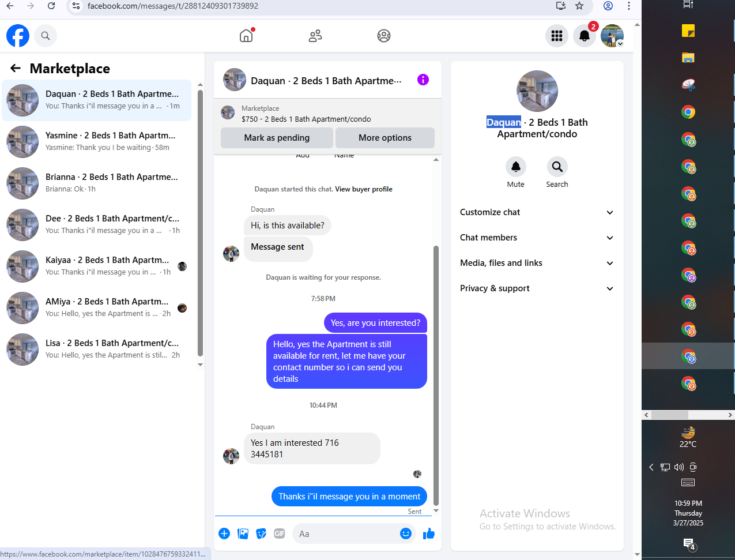This screenshot has height=560, width=735.
Task: Open the Facebook search magnifier
Action: (x=46, y=36)
